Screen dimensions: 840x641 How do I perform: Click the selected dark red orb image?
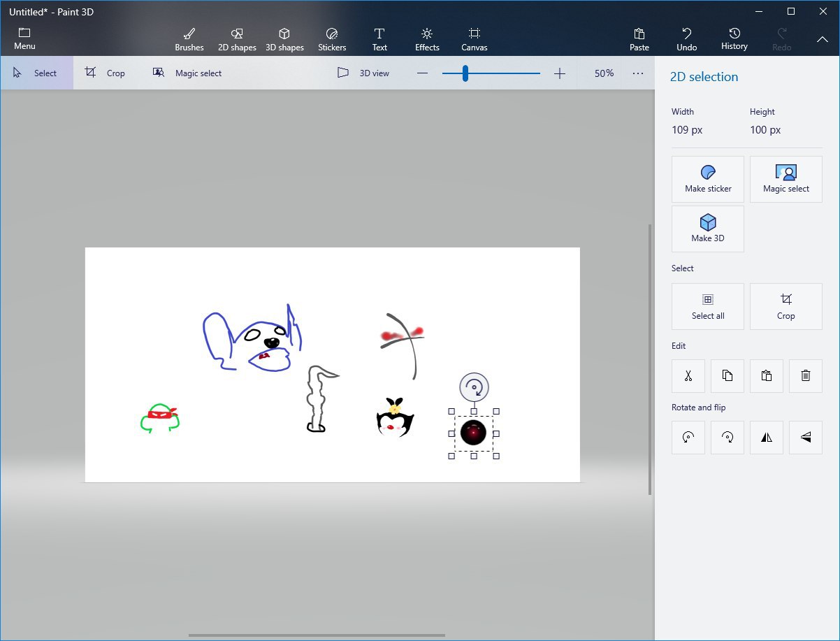pyautogui.click(x=474, y=433)
